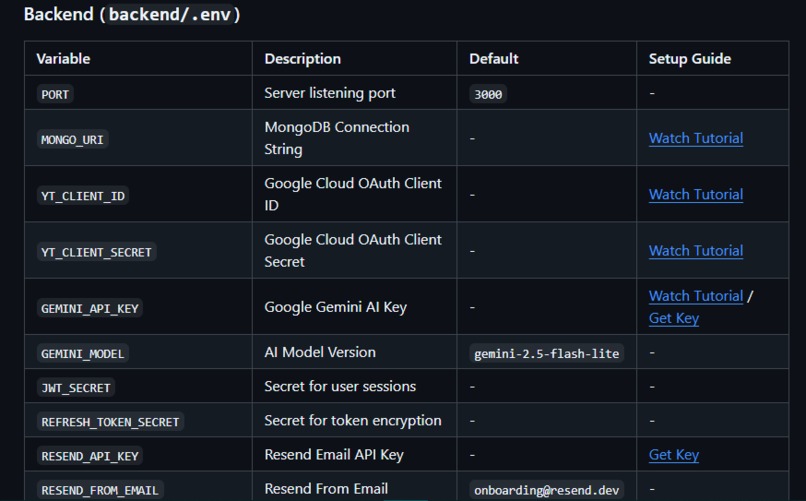806x501 pixels.
Task: Click the RESEND_API_KEY variable name
Action: tap(89, 456)
